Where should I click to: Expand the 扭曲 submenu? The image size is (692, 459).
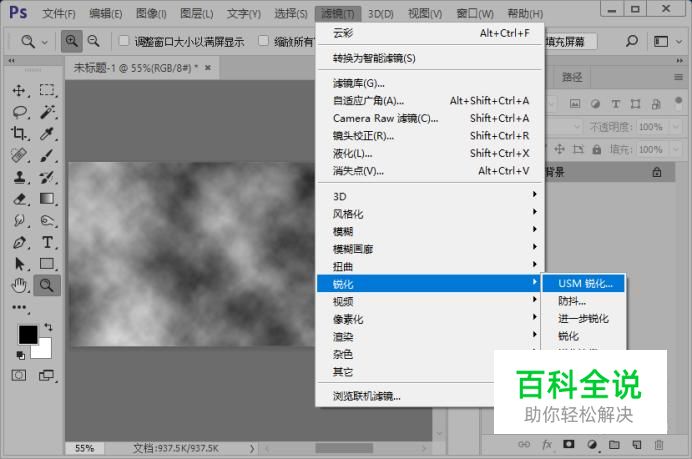tap(430, 266)
